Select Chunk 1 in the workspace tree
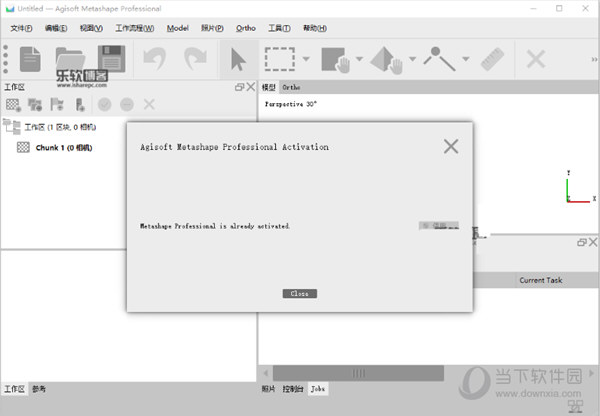This screenshot has height=416, width=600. point(64,148)
